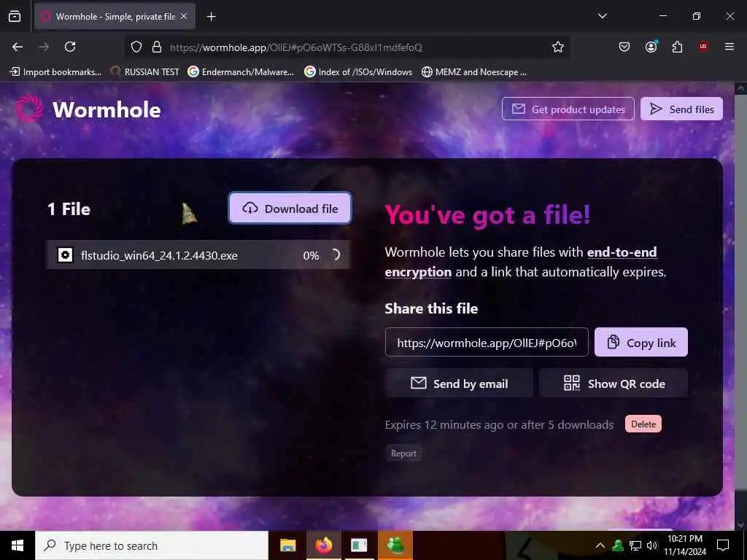Open the tracking protection shield
747x560 pixels.
(136, 47)
